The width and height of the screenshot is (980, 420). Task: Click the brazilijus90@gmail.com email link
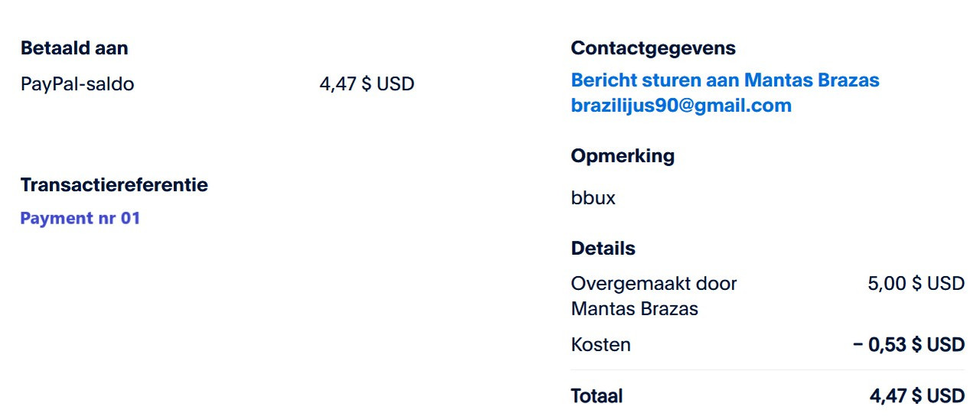[681, 106]
